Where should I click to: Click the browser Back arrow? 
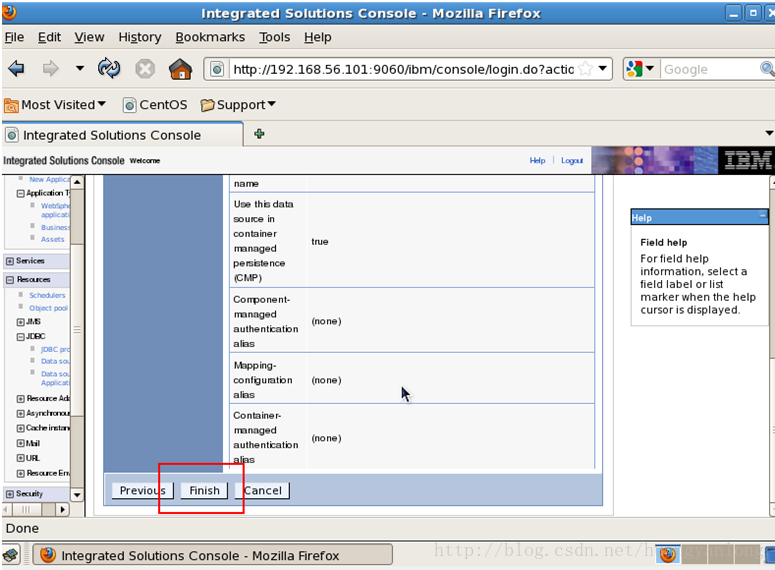(16, 68)
